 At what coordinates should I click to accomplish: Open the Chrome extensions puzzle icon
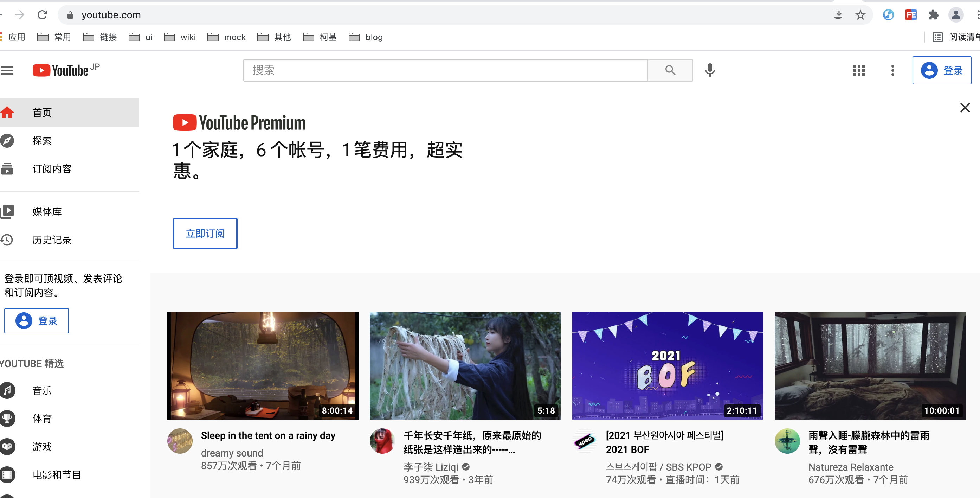pyautogui.click(x=933, y=15)
